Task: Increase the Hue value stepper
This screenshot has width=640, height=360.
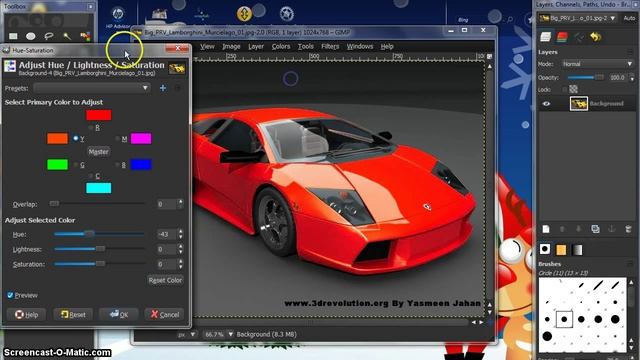Action: (x=181, y=232)
